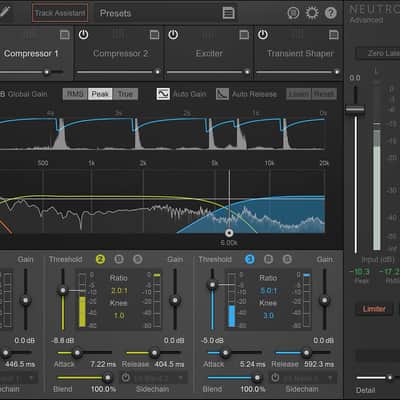Open the undo history icon left of the gear

point(293,13)
